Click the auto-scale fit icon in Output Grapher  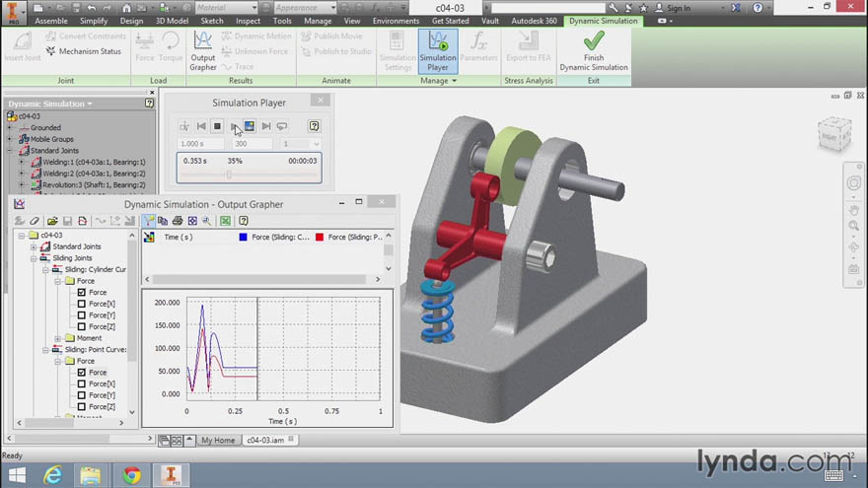[x=192, y=221]
